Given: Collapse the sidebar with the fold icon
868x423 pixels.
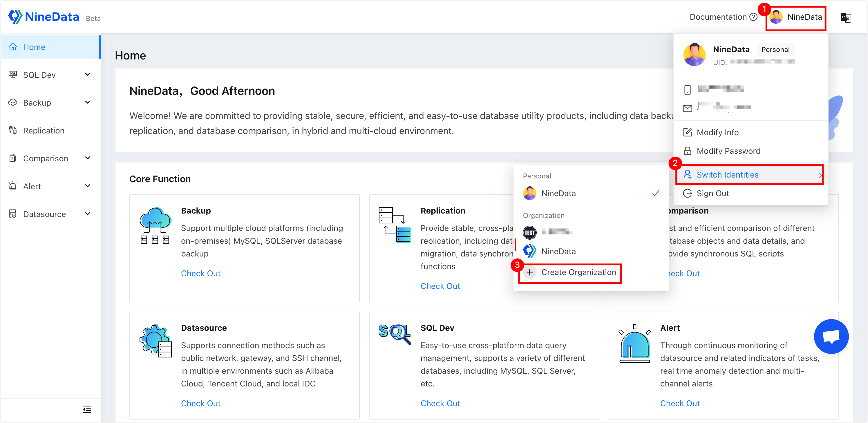Looking at the screenshot, I should (87, 410).
